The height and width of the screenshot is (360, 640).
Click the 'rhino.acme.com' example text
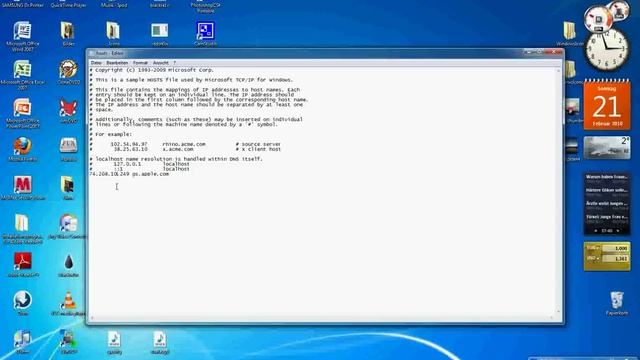coord(184,144)
